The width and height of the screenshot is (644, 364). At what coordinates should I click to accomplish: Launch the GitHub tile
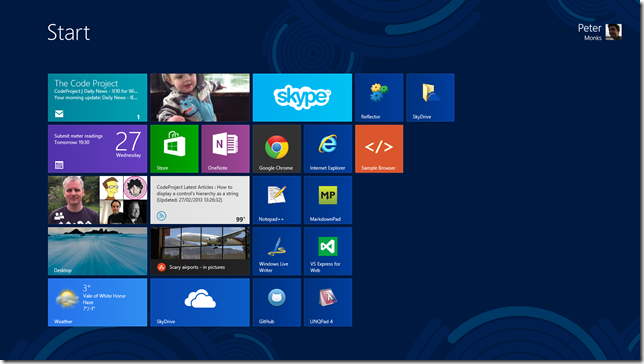point(277,302)
